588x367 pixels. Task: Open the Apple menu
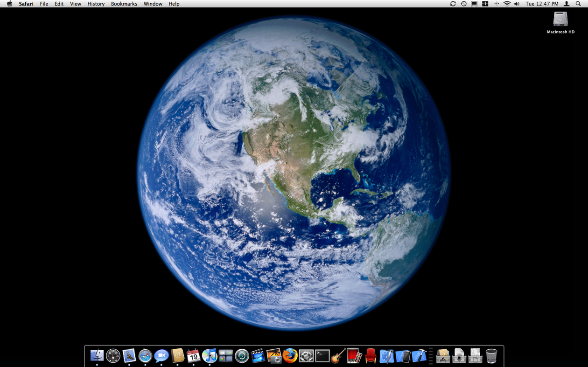[x=9, y=4]
